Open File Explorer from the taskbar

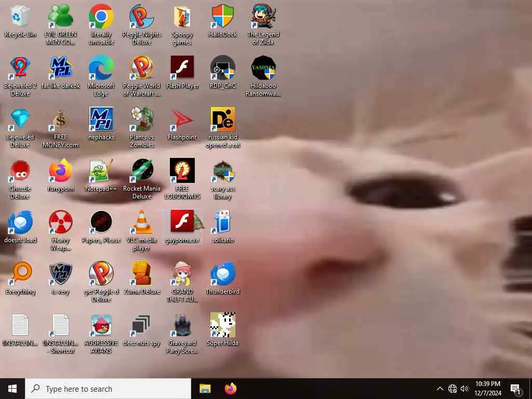[x=205, y=389]
